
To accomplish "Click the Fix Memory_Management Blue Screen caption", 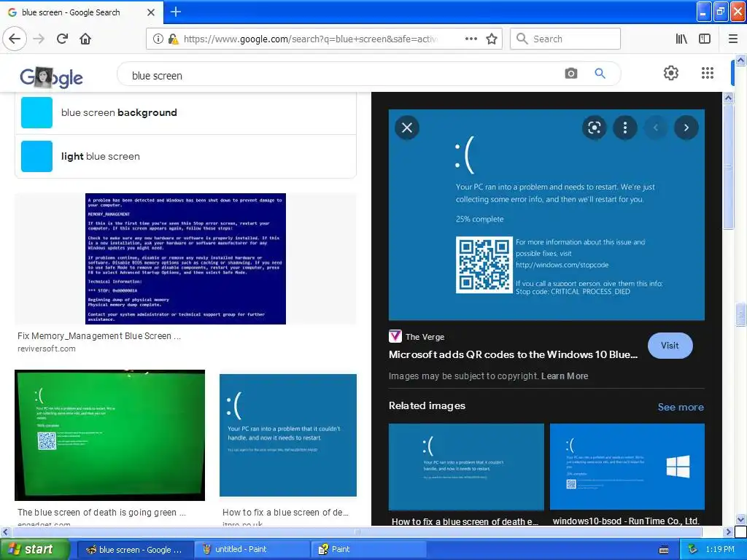I will 99,335.
